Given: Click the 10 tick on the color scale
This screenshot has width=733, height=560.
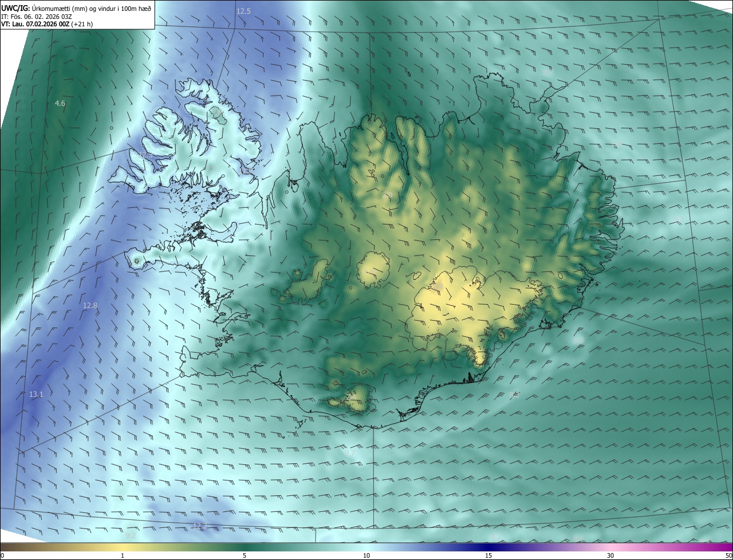Looking at the screenshot, I should (x=366, y=555).
